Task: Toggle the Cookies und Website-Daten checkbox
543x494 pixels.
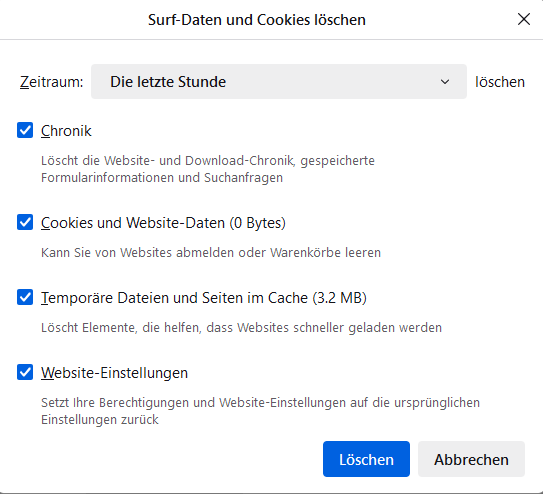Action: [25, 222]
